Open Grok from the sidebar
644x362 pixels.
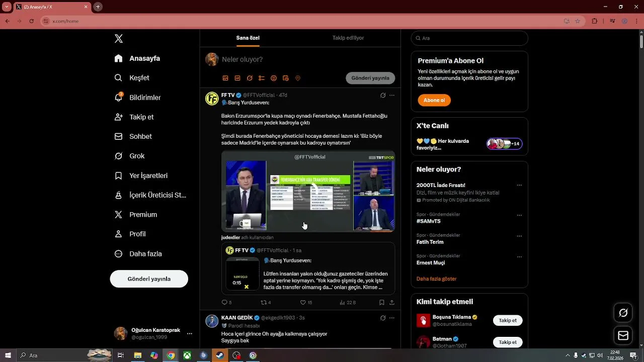(129, 156)
